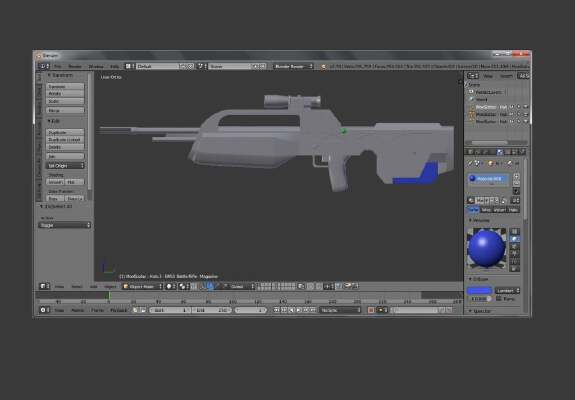Viewport: 575px width, 400px height.
Task: Click the Mirror button in tool shelf
Action: (x=65, y=110)
